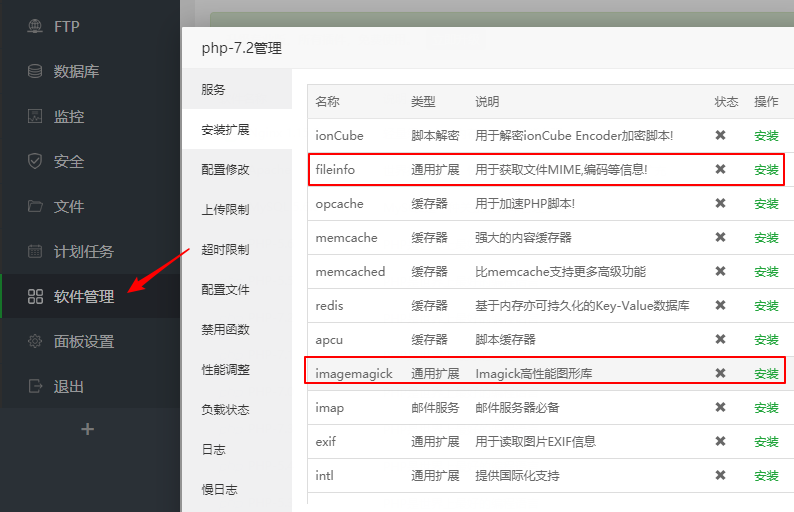Select the 安装扩展 tab
Screen dimensions: 794x512
(237, 130)
